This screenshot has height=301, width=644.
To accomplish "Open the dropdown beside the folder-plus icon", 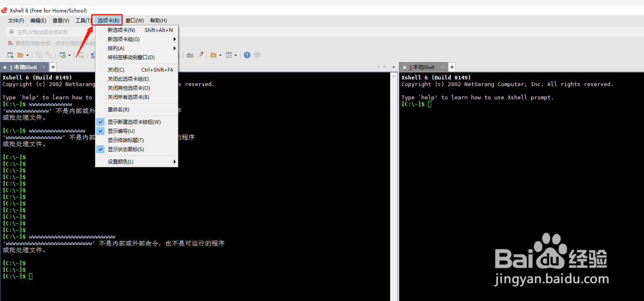I will [220, 55].
